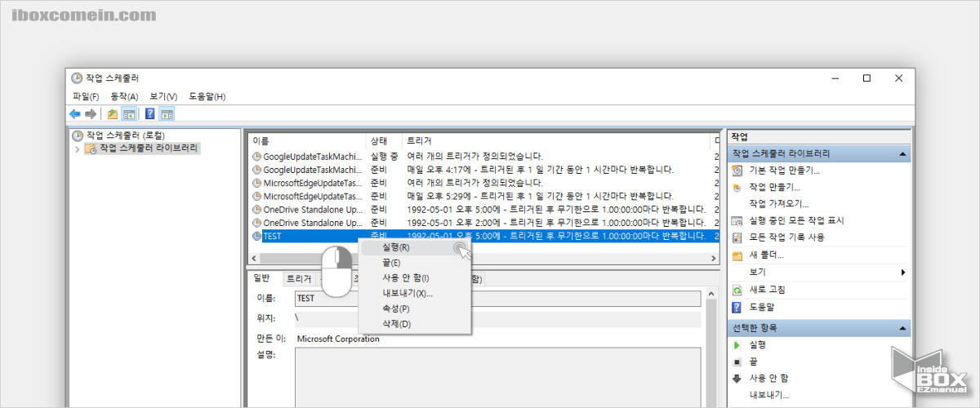The height and width of the screenshot is (408, 980).
Task: Select the task row triggered 매일 오후 5:29에
Action: pos(484,196)
